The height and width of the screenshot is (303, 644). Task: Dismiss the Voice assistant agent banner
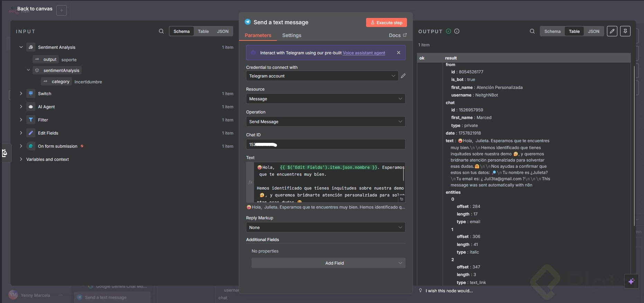(399, 53)
